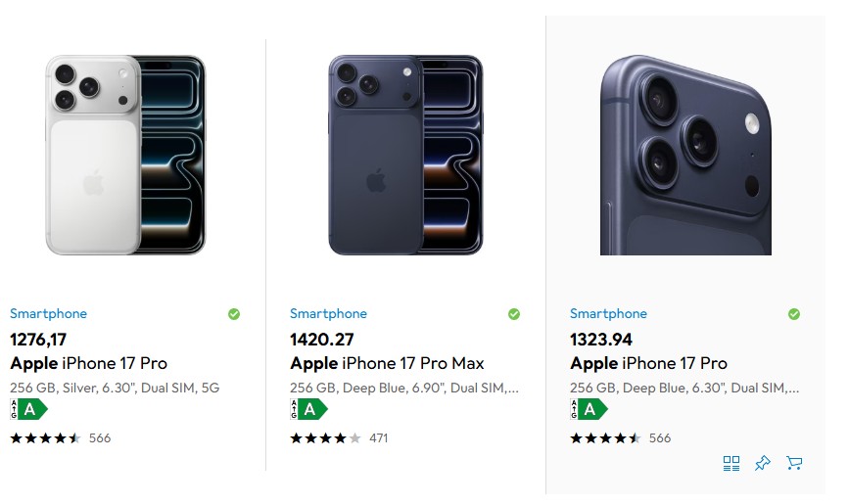848x504 pixels.
Task: Click the Deep Blue Pro Max product image
Action: (405, 156)
